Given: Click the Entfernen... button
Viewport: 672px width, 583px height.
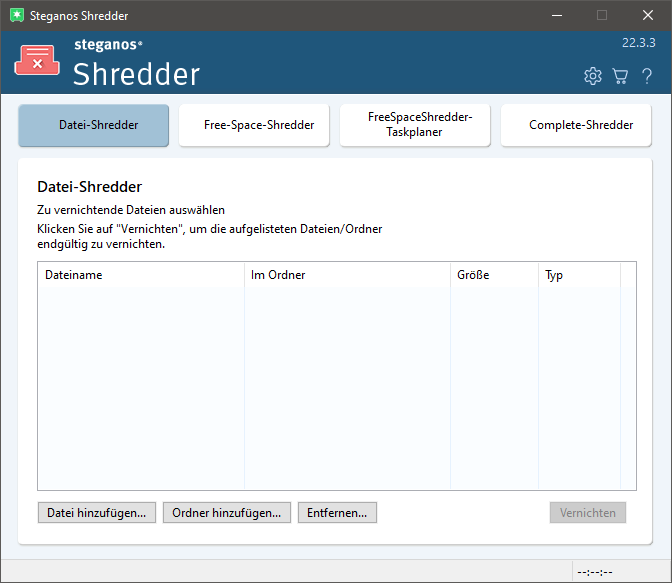Looking at the screenshot, I should (x=337, y=513).
